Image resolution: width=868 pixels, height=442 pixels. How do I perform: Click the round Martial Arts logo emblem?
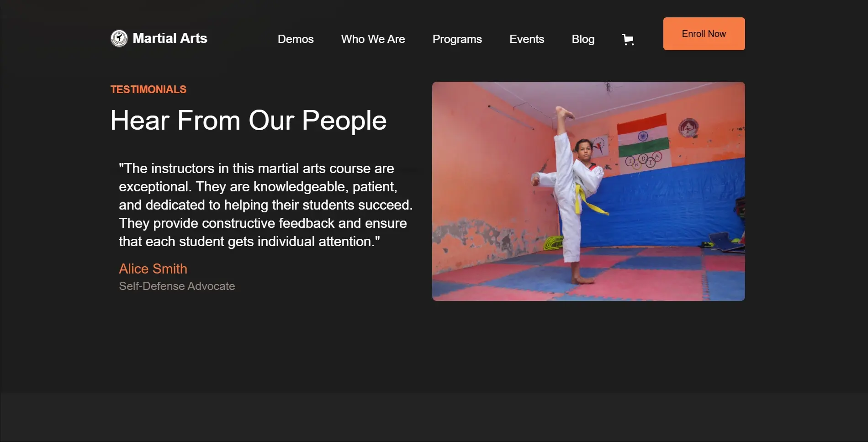tap(119, 38)
